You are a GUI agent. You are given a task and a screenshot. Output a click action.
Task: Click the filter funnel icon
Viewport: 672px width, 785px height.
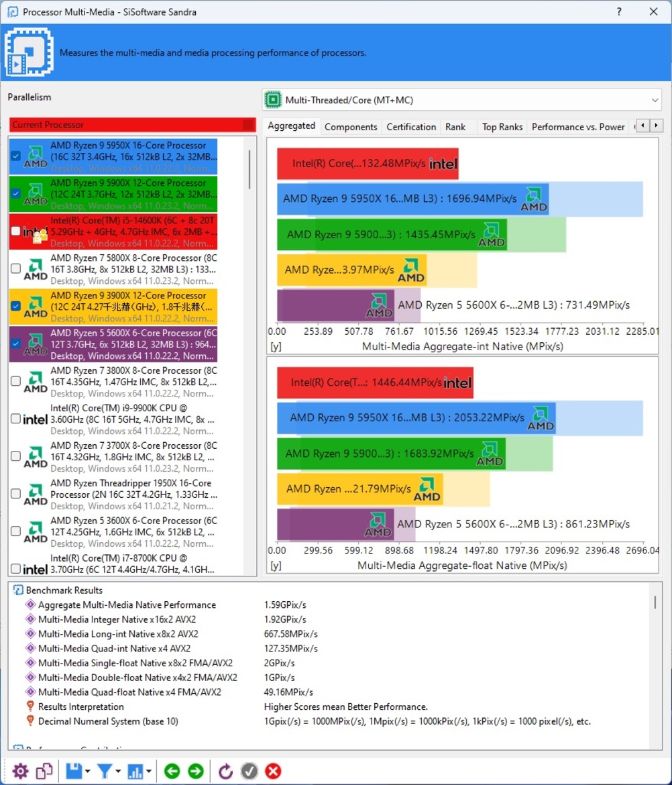[105, 771]
